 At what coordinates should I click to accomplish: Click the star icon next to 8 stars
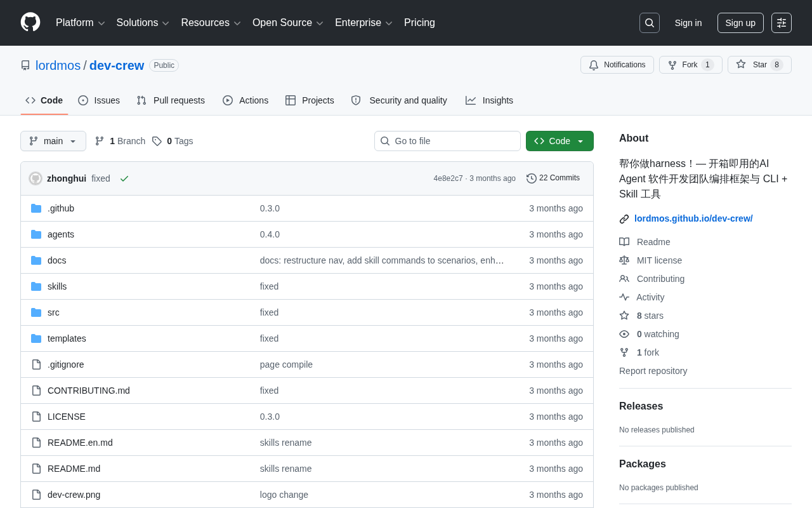(624, 316)
